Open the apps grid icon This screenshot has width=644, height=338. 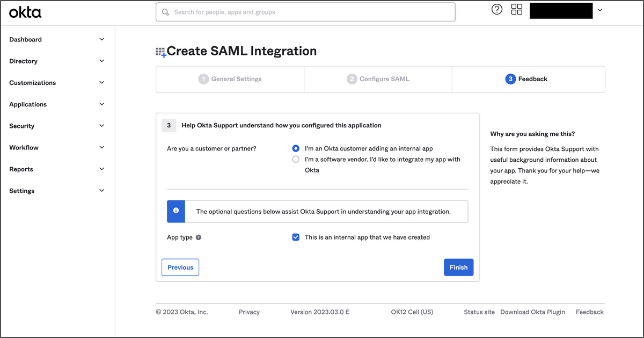517,10
